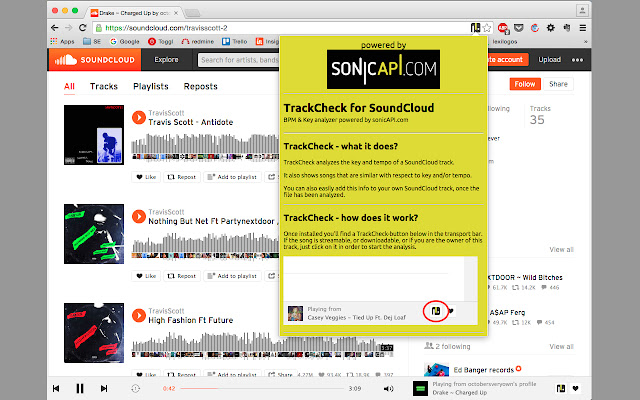Screen dimensions: 640x400
Task: Play Nothing But Net Ft Partynextdoor track
Action: [139, 216]
